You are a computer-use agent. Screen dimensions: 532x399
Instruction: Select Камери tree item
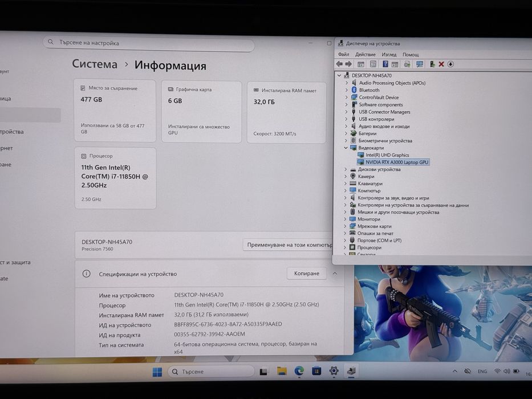[366, 176]
